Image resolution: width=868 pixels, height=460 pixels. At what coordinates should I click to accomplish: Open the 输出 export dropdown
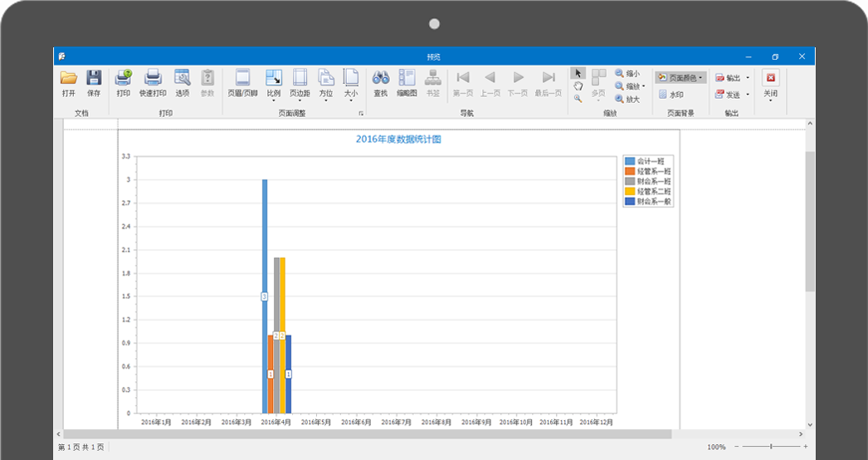(732, 78)
